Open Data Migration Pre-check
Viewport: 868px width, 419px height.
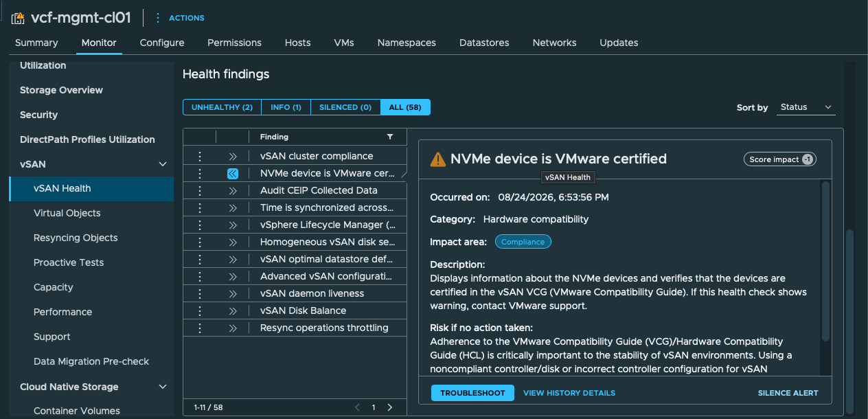click(91, 361)
